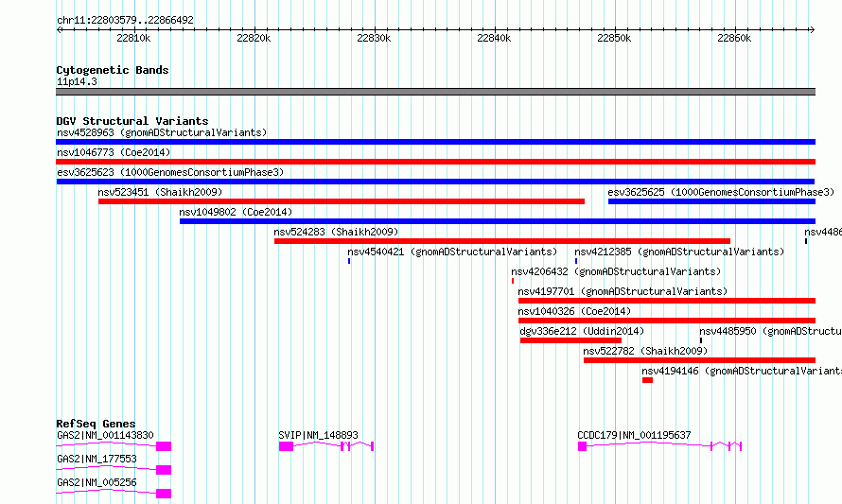Click the small nsv4212385 blue variant marker
842x504 pixels.
576,261
